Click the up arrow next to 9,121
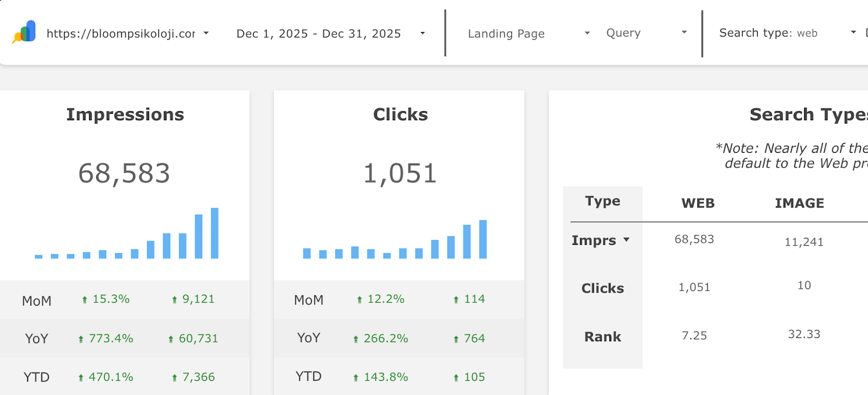This screenshot has height=395, width=868. [174, 300]
